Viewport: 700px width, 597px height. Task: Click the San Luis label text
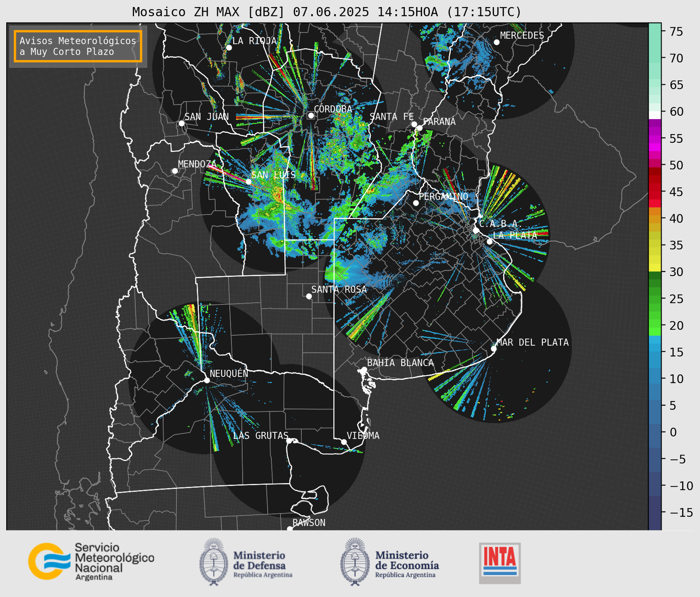click(273, 175)
